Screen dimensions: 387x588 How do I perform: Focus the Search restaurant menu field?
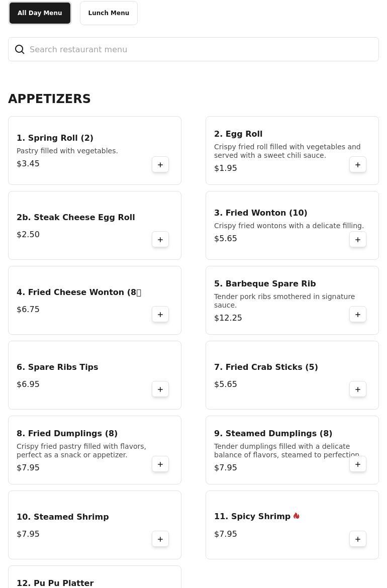coord(201,49)
